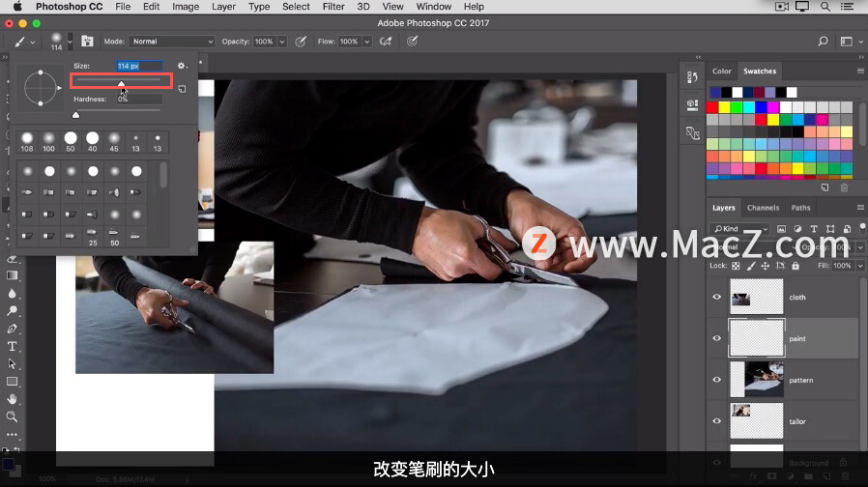The width and height of the screenshot is (868, 487).
Task: Lock transparent pixels
Action: click(736, 266)
